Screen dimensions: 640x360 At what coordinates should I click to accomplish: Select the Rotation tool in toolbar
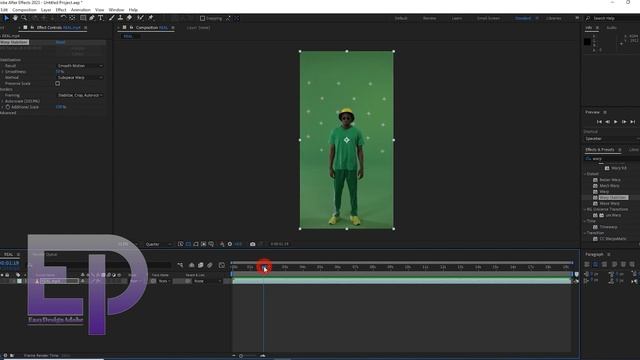pos(63,18)
